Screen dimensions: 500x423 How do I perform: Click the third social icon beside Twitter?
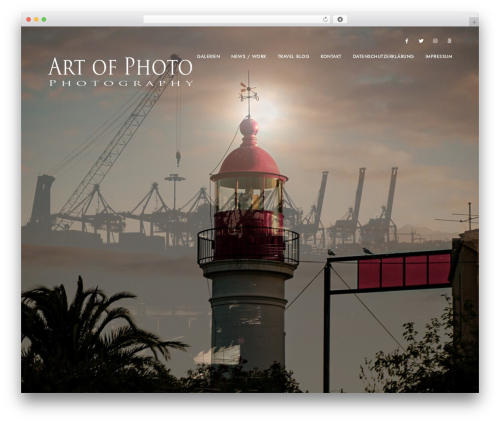coord(435,41)
